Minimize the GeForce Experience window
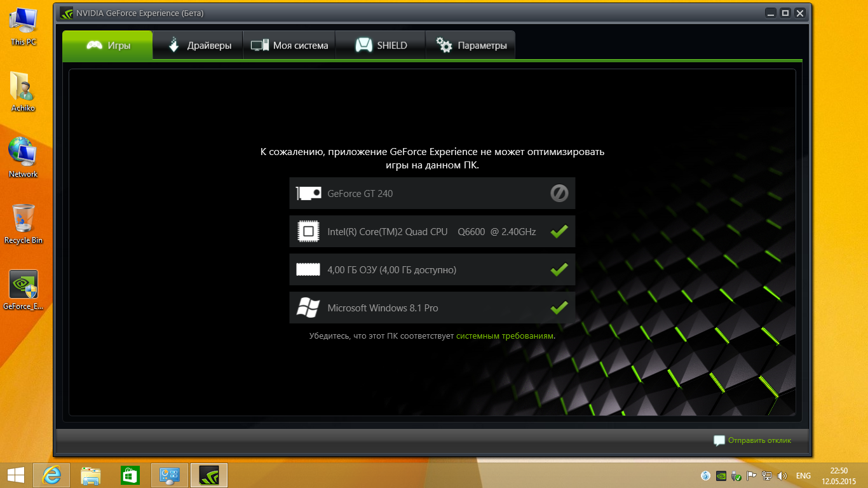 click(x=771, y=13)
